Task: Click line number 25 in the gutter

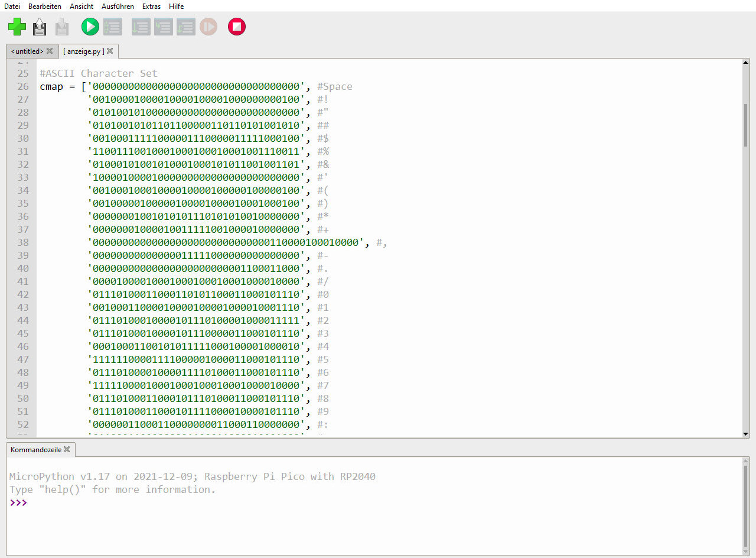Action: click(23, 73)
